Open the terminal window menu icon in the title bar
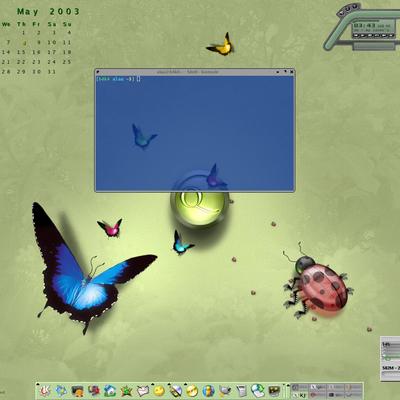Image resolution: width=400 pixels, height=400 pixels. pyautogui.click(x=98, y=71)
